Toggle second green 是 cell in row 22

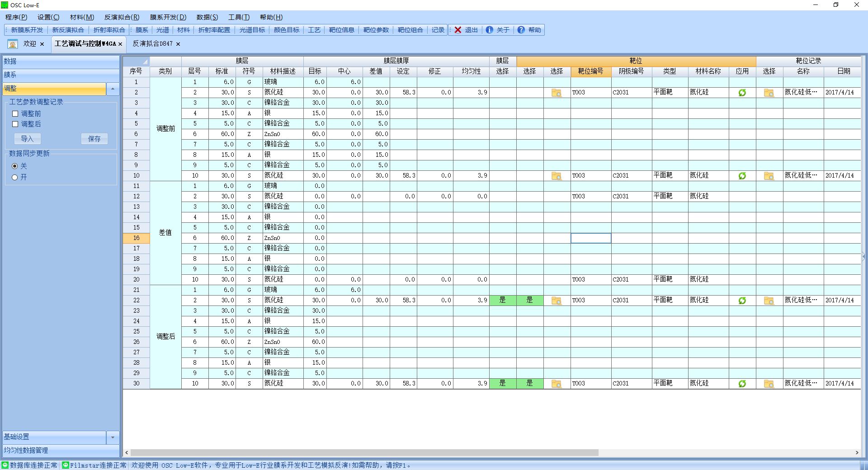pyautogui.click(x=530, y=300)
